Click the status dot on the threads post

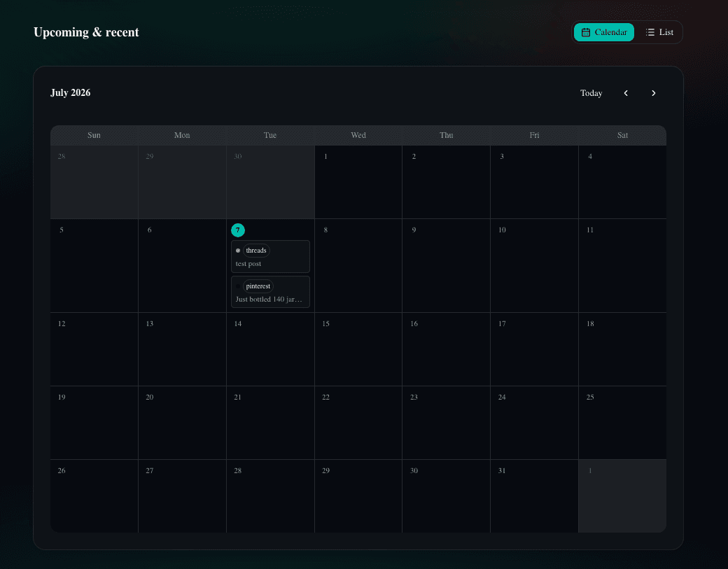coord(238,251)
